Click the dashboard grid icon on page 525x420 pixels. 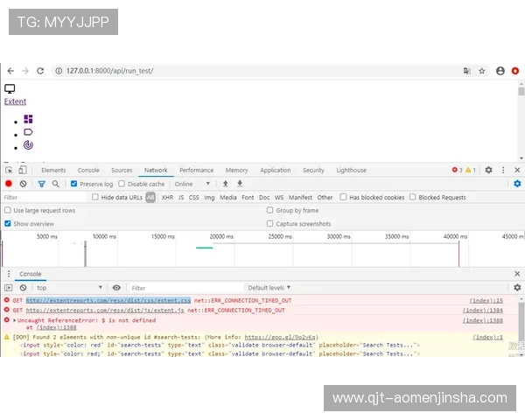coord(28,119)
